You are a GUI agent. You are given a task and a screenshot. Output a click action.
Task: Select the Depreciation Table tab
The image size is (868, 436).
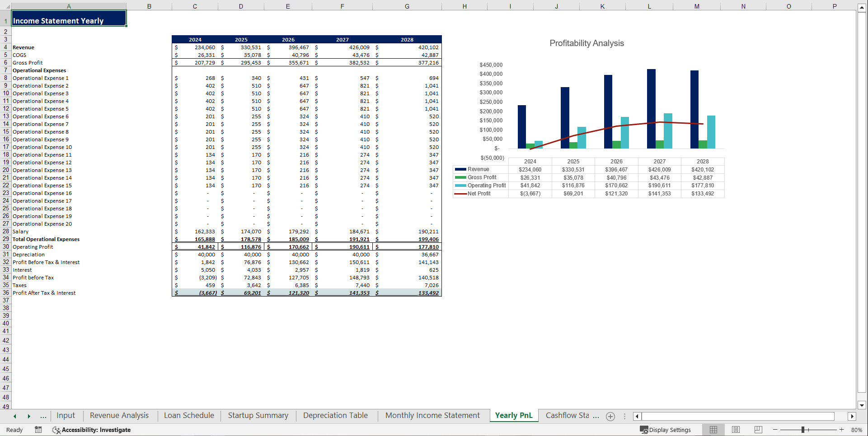point(335,415)
